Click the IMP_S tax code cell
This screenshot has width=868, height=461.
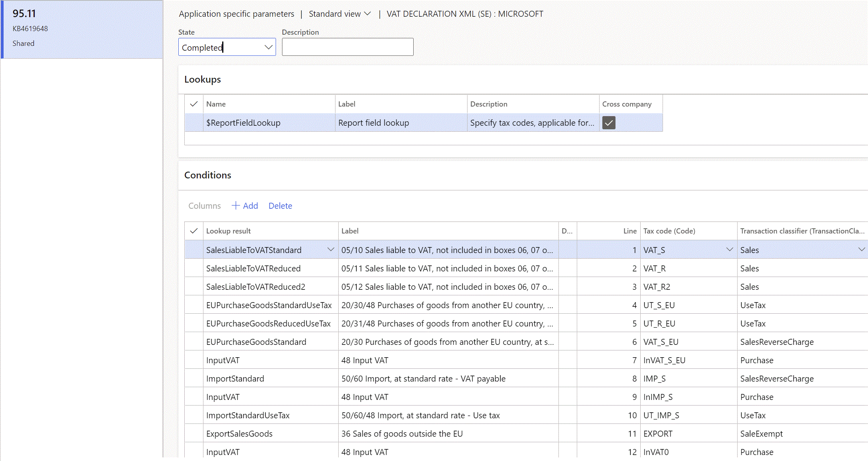[688, 379]
